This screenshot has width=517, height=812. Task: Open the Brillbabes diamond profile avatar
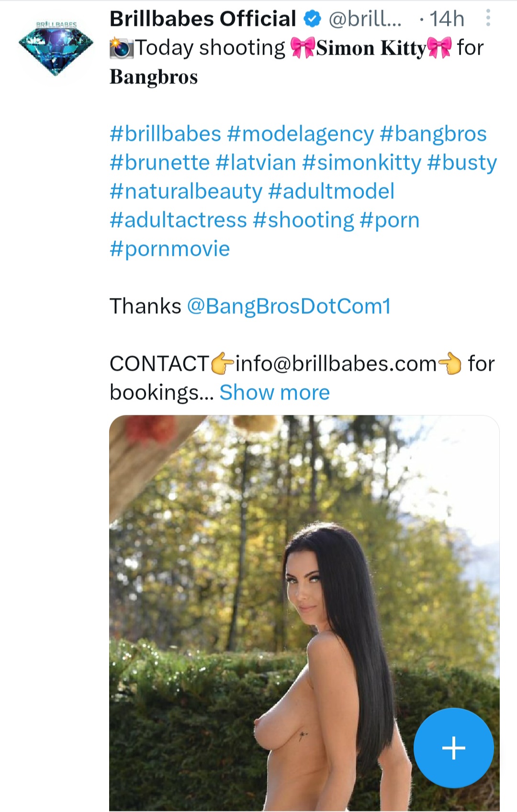click(x=56, y=49)
